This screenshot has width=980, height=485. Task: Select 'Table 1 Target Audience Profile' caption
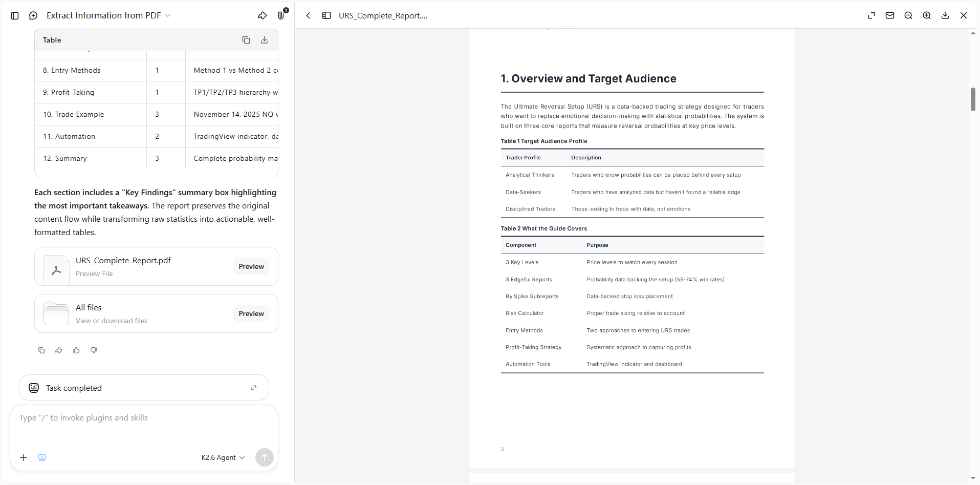pos(544,141)
